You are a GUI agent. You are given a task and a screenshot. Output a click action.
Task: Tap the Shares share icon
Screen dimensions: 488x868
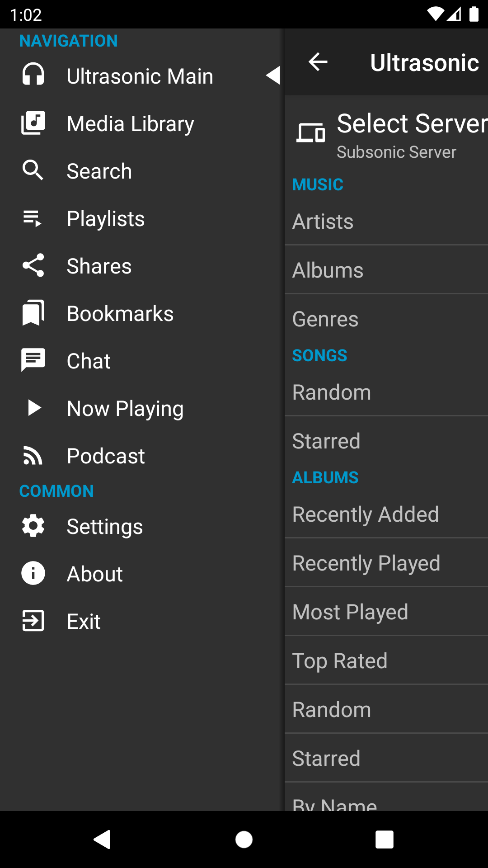(33, 265)
